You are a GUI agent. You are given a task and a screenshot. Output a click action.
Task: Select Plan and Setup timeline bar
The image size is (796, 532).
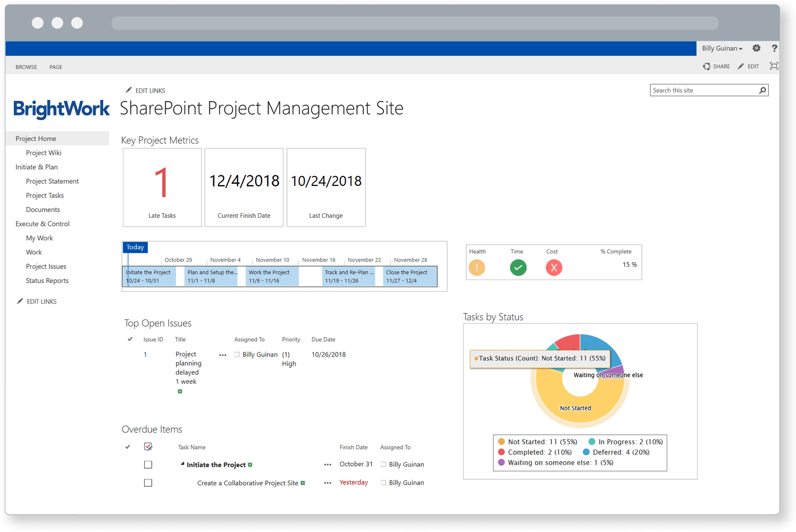click(211, 276)
